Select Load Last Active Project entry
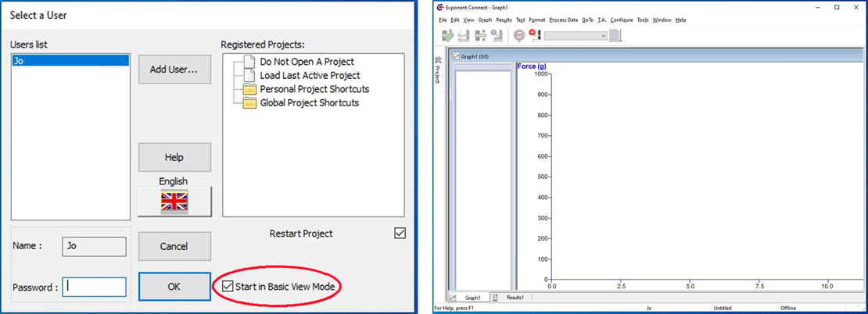Screen dimensions: 868x314 (x=310, y=75)
